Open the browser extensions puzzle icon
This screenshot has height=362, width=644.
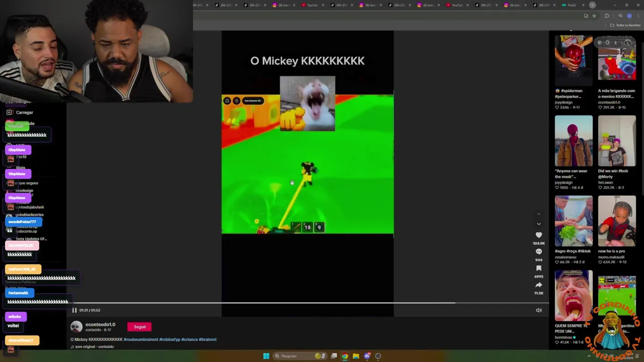[x=607, y=16]
